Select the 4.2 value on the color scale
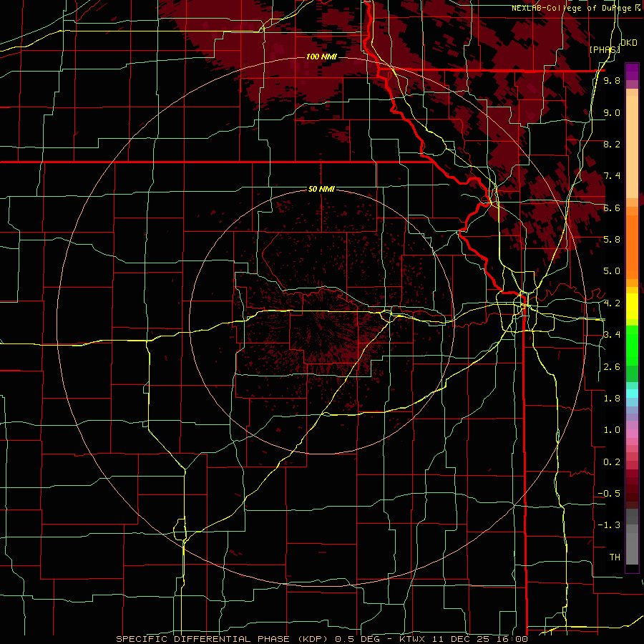 [x=612, y=303]
